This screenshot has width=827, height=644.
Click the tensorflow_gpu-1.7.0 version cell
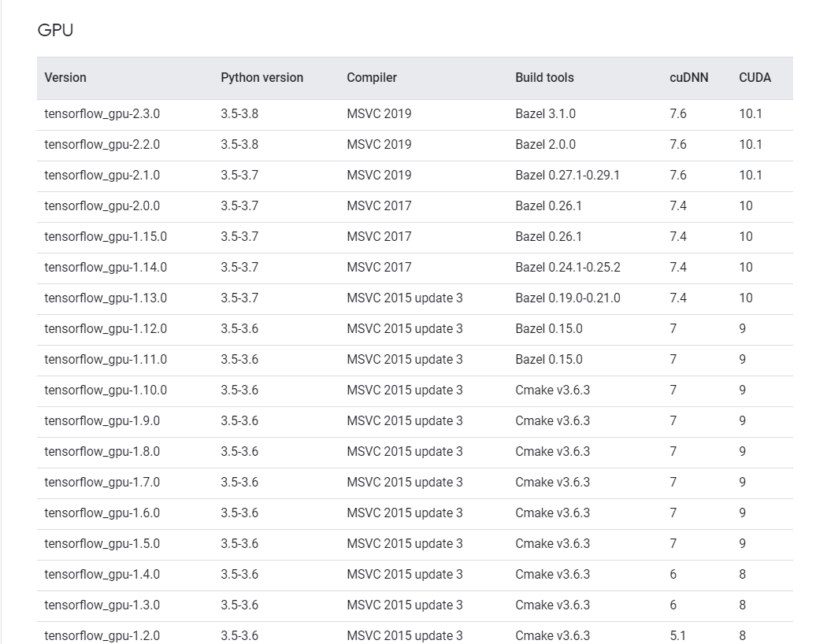click(102, 482)
